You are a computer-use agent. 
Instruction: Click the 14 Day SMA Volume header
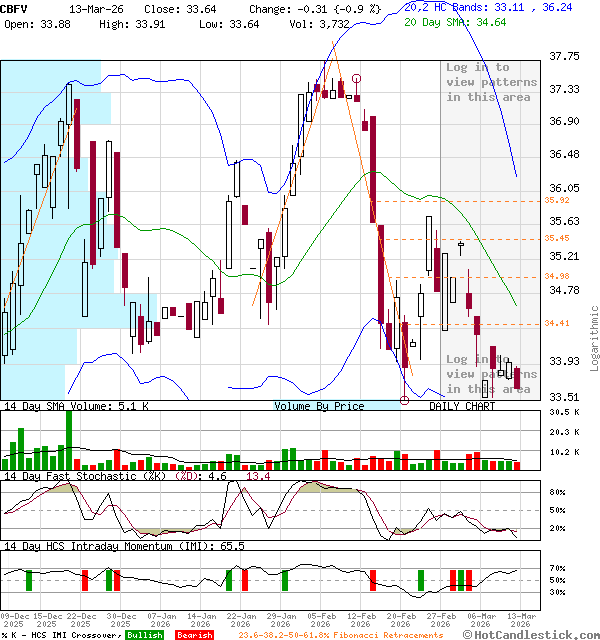76,407
